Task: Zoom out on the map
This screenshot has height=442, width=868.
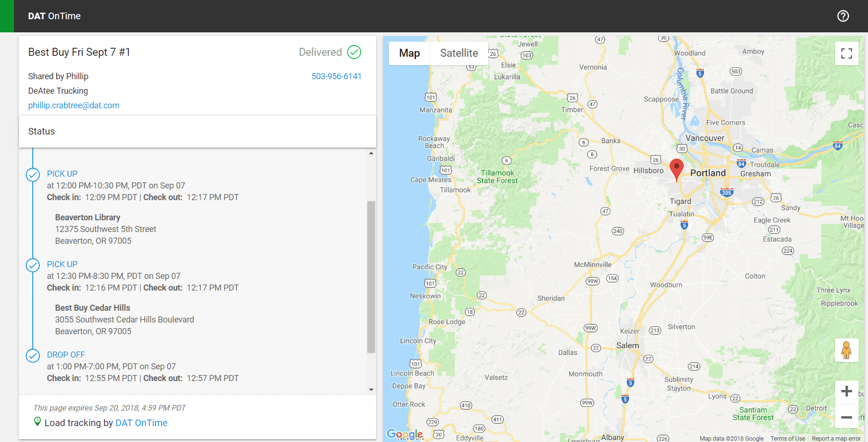Action: click(x=846, y=417)
